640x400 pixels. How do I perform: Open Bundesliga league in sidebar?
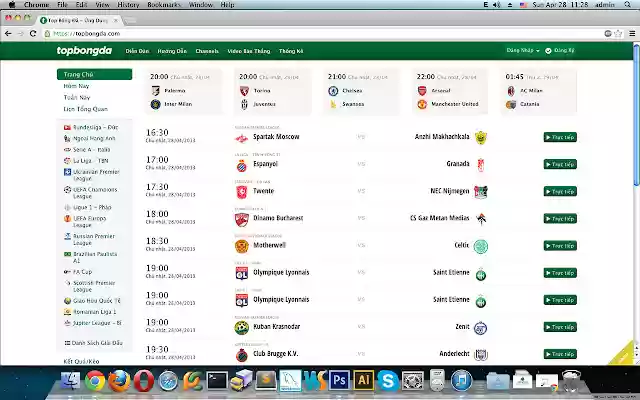pos(91,127)
